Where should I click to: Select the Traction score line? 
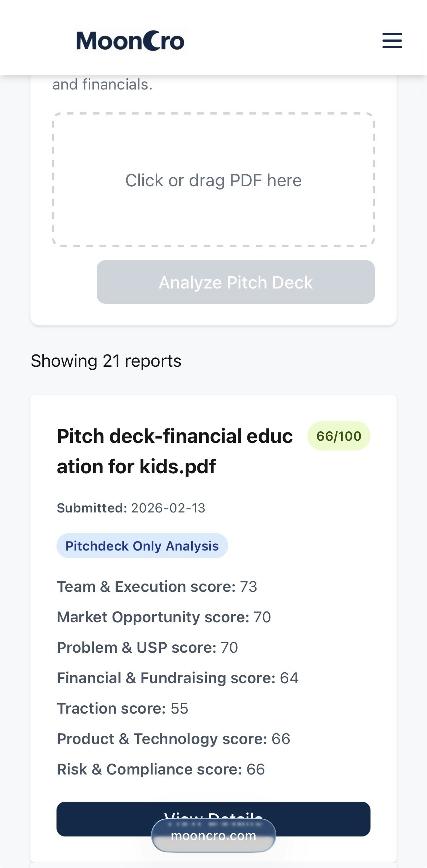tap(123, 708)
